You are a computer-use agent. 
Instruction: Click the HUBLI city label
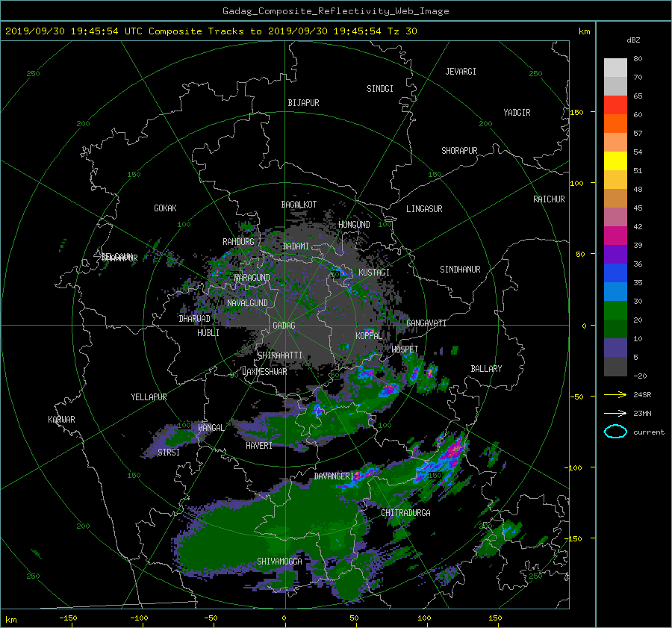coord(208,333)
